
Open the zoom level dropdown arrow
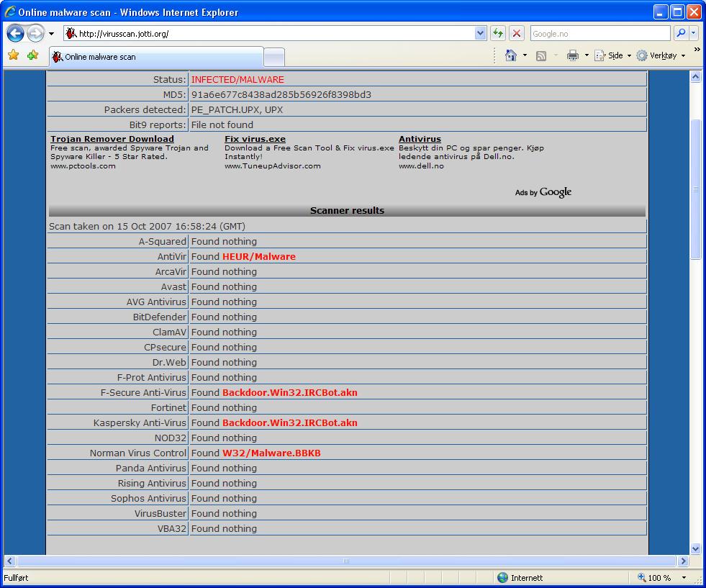tap(684, 578)
